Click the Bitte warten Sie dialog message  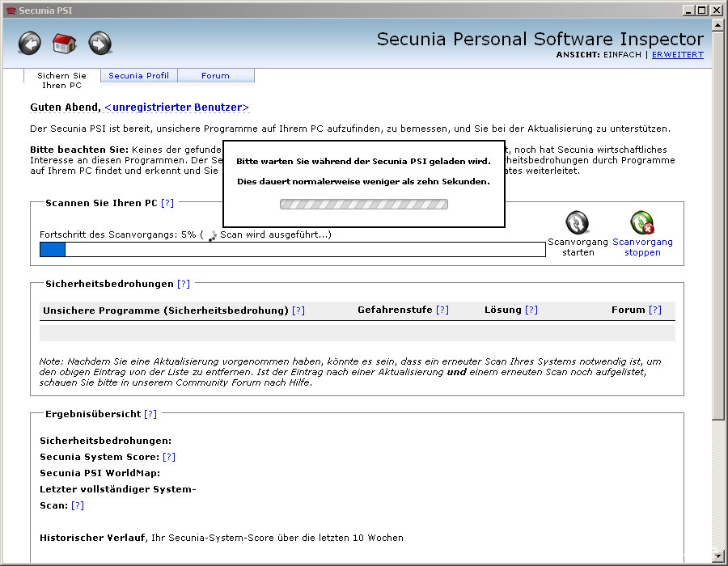363,162
